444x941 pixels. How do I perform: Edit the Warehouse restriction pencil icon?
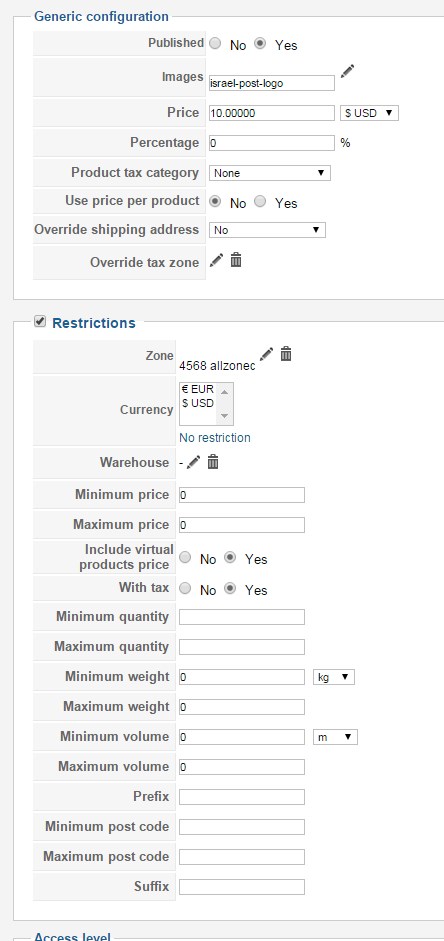[193, 462]
